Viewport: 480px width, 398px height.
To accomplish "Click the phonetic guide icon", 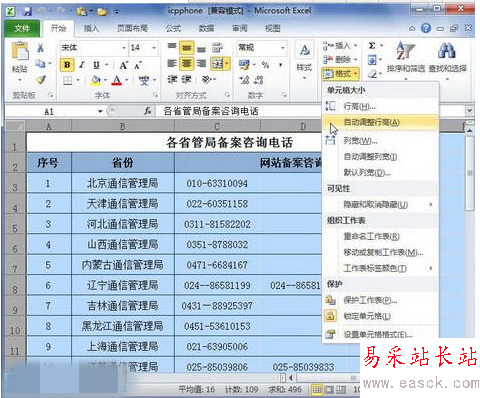I will pos(144,80).
